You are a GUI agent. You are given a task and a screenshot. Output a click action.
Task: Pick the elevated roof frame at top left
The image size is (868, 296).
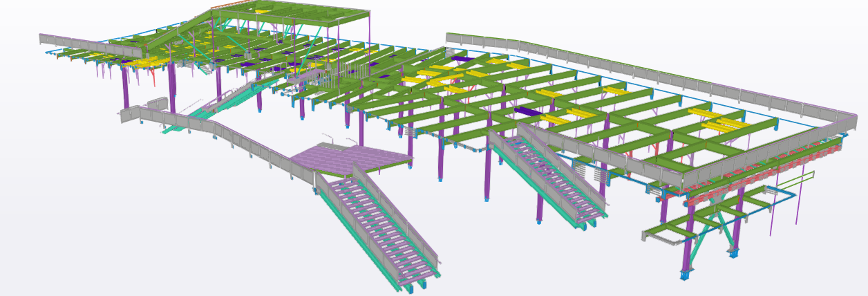[x=290, y=19]
